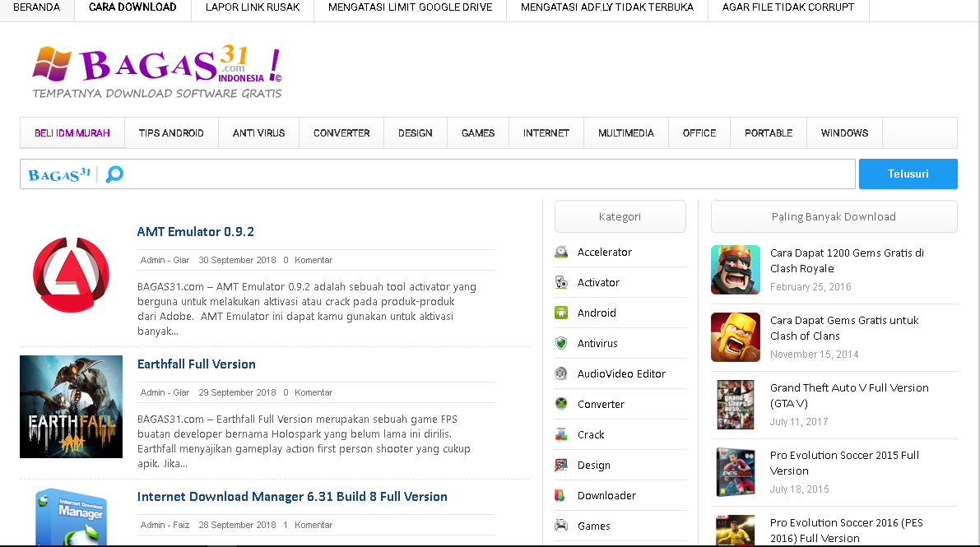Viewport: 980px width, 547px height.
Task: Open LAPOR LINK RUSAK page
Action: pyautogui.click(x=253, y=7)
